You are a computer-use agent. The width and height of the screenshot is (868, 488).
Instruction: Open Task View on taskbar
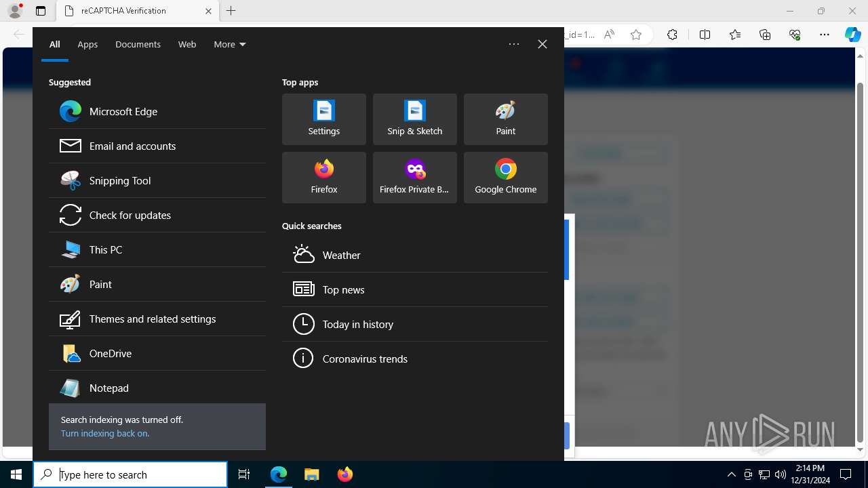click(x=244, y=474)
